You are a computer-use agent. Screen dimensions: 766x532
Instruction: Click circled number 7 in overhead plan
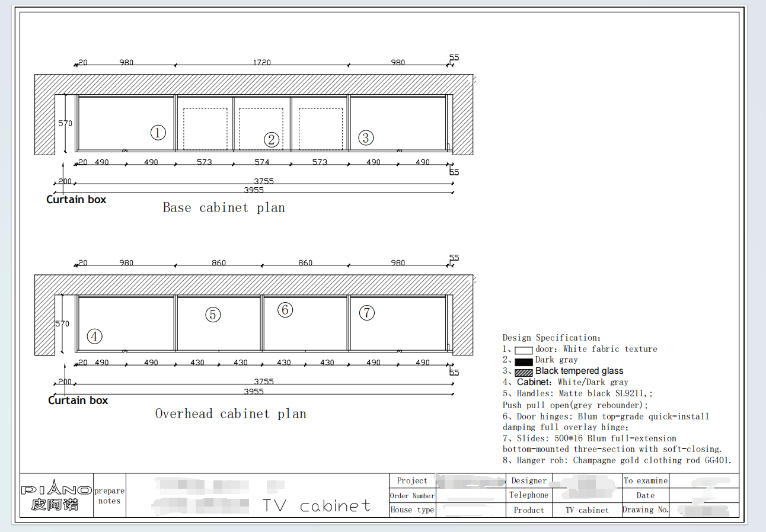pos(367,313)
